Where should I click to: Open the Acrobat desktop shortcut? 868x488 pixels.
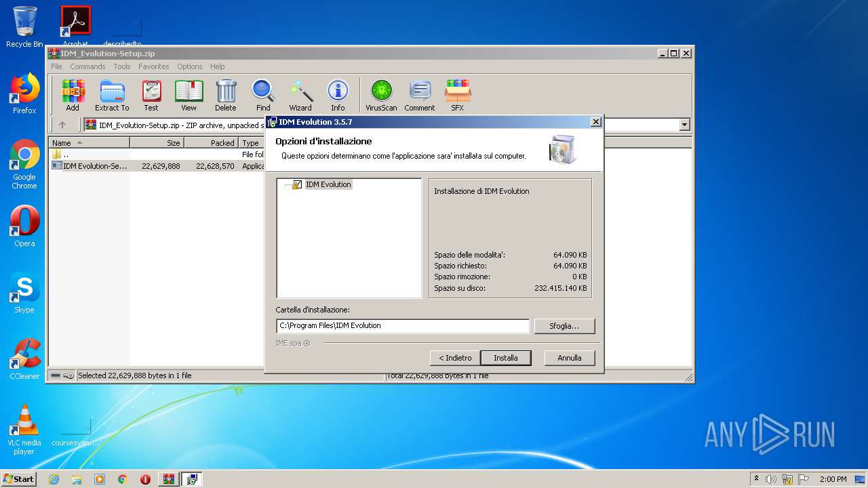[x=75, y=27]
